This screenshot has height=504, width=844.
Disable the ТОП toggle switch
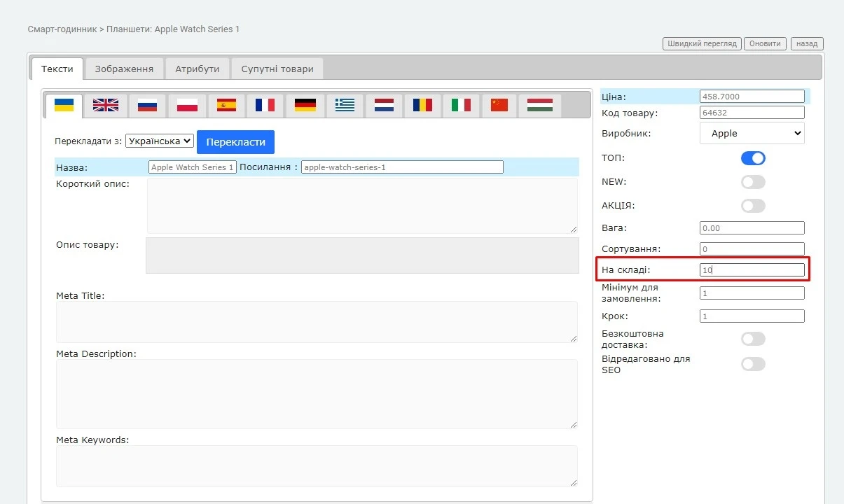[x=753, y=158]
